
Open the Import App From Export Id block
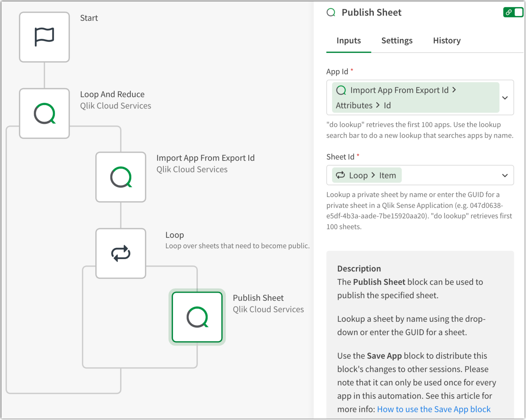click(x=120, y=177)
